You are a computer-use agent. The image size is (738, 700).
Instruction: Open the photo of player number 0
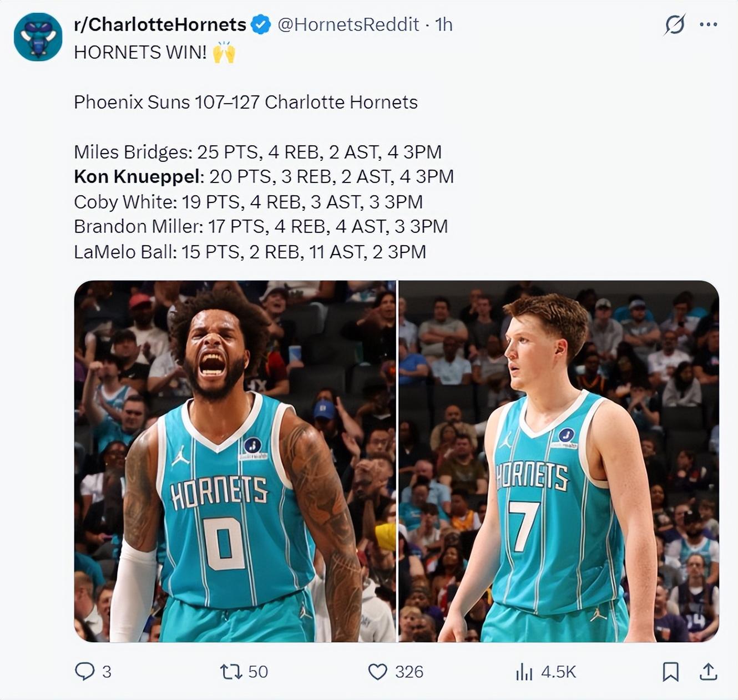[x=235, y=461]
